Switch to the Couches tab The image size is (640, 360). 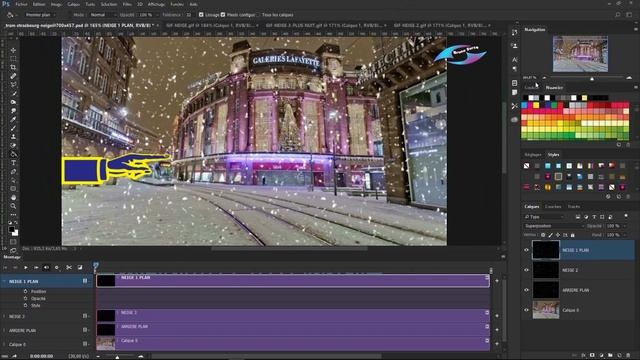tap(553, 207)
